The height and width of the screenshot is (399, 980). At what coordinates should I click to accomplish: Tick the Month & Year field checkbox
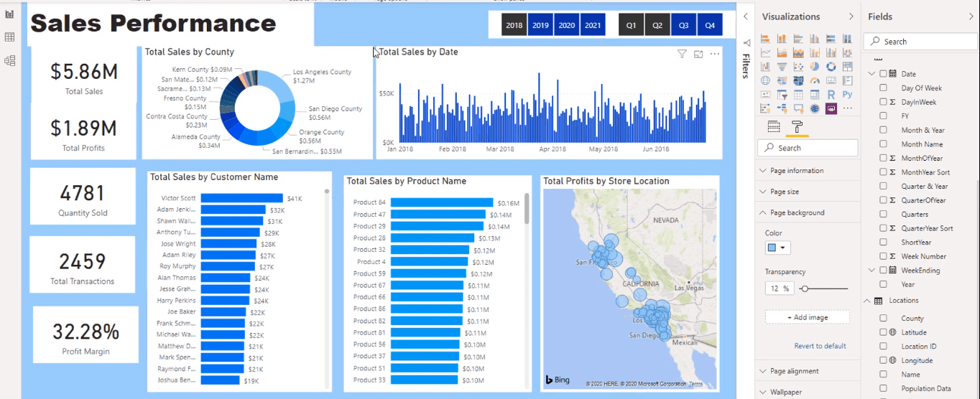[x=884, y=130]
